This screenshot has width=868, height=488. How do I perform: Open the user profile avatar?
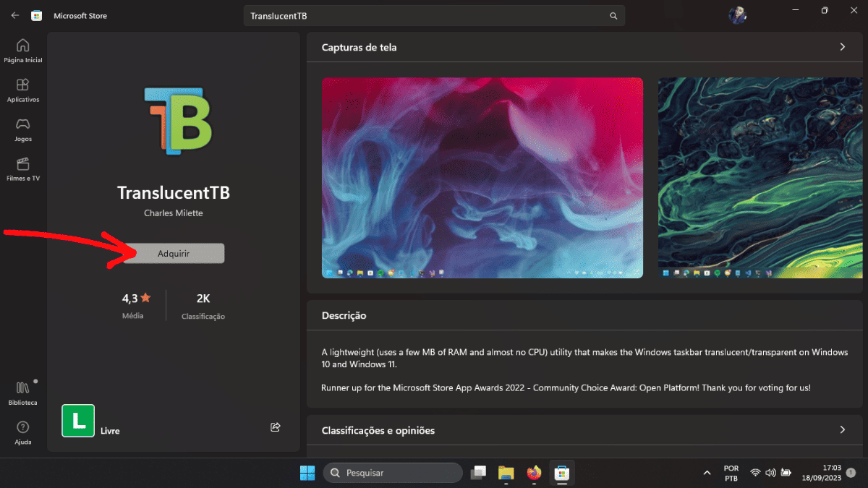coord(738,15)
